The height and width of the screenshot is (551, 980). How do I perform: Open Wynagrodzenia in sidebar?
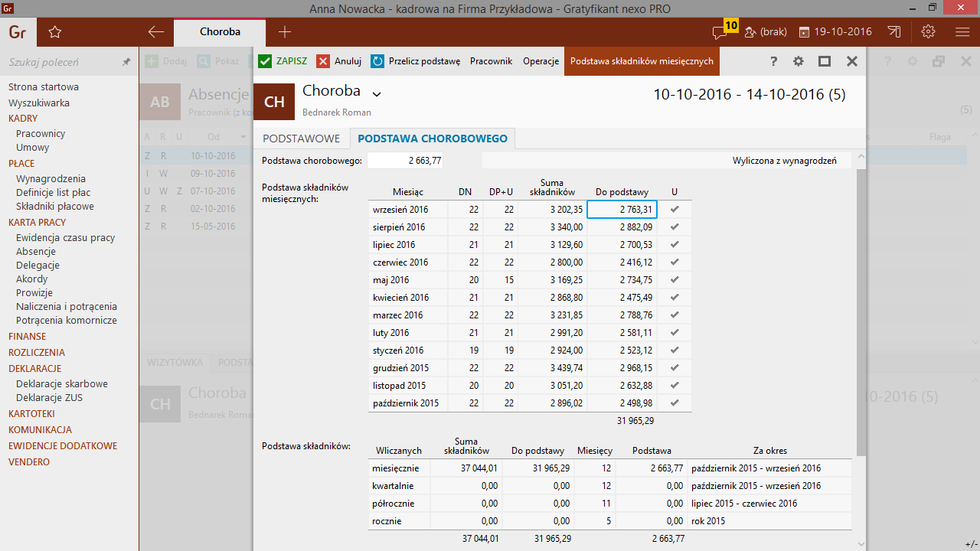51,178
